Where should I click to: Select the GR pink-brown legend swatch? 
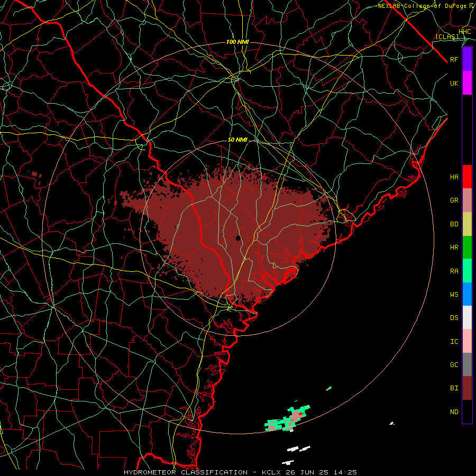pyautogui.click(x=467, y=200)
